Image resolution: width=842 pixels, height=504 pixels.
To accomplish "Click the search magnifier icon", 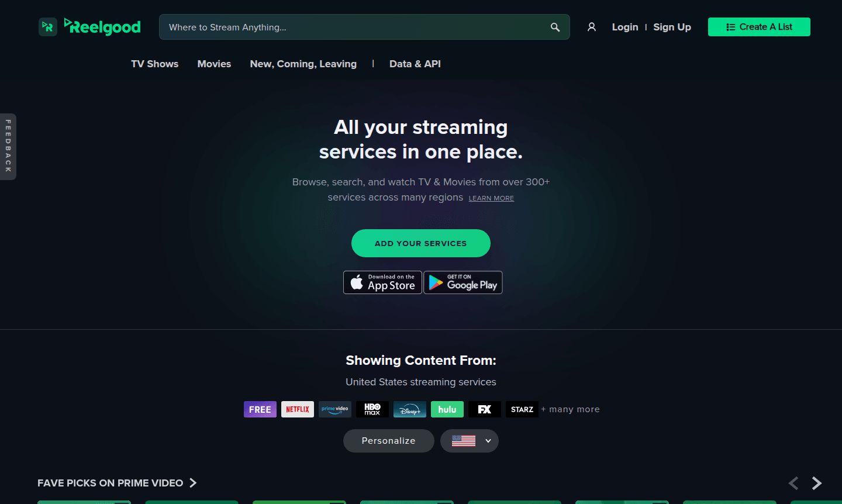I will click(554, 27).
